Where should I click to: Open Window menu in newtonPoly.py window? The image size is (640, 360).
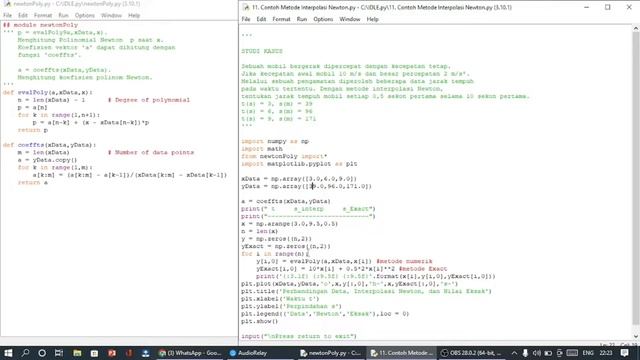click(x=111, y=16)
